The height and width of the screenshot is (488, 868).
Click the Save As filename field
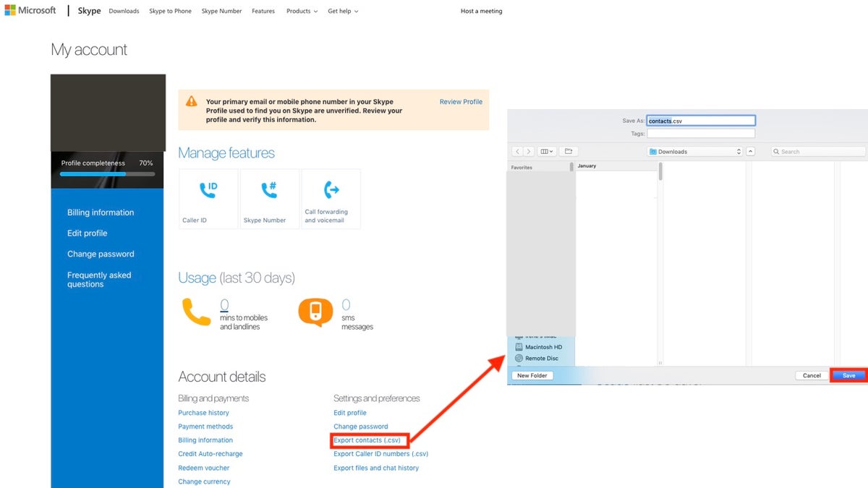click(x=700, y=120)
